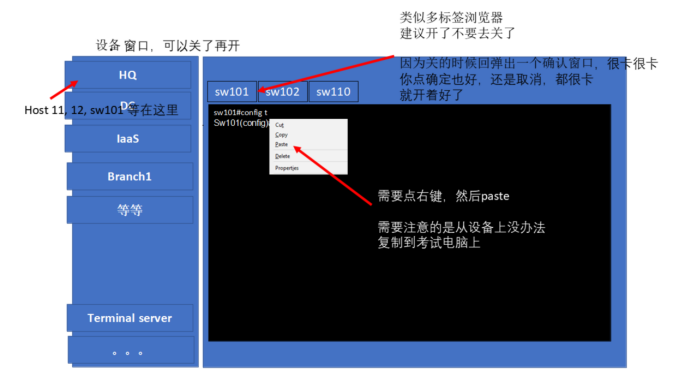Click the '类似多标签浏览器' note
Image resolution: width=692 pixels, height=389 pixels.
click(451, 18)
